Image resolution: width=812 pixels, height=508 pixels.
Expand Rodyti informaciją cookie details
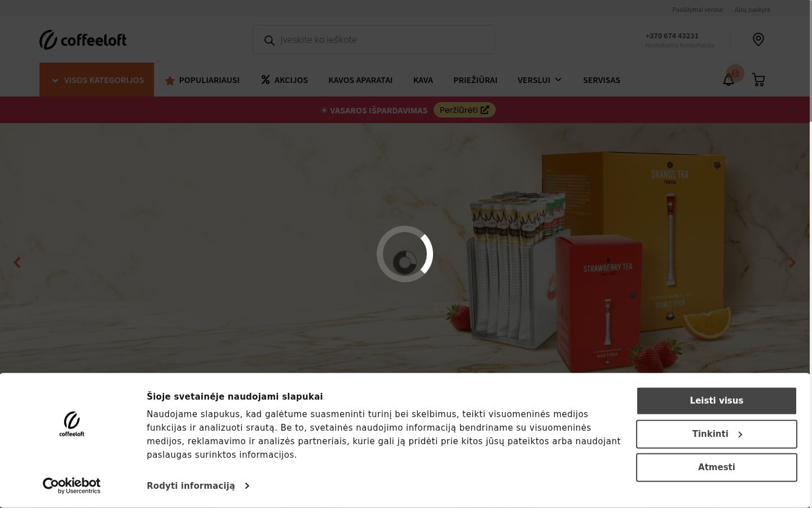198,485
